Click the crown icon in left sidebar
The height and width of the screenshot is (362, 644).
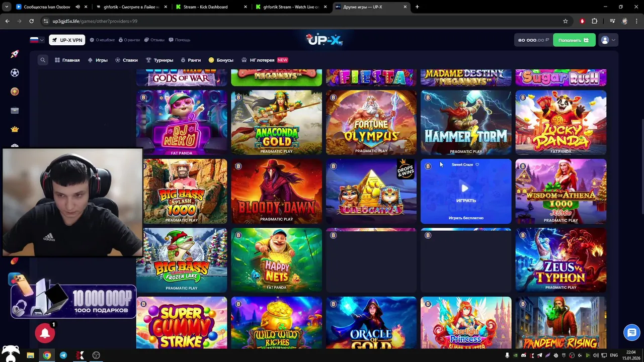point(15,129)
